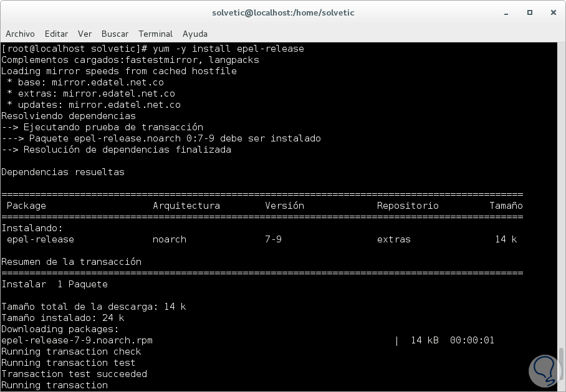
Task: Click the last 'Running transaction' line
Action: pos(54,385)
